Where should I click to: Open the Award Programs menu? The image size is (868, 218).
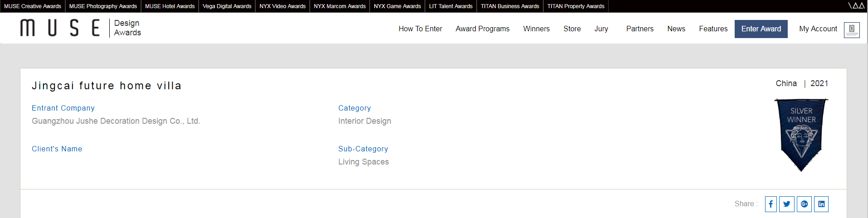pyautogui.click(x=482, y=29)
